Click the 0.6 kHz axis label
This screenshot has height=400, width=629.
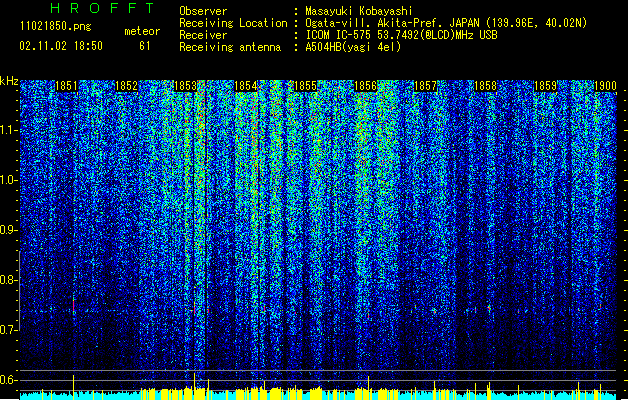[8, 380]
